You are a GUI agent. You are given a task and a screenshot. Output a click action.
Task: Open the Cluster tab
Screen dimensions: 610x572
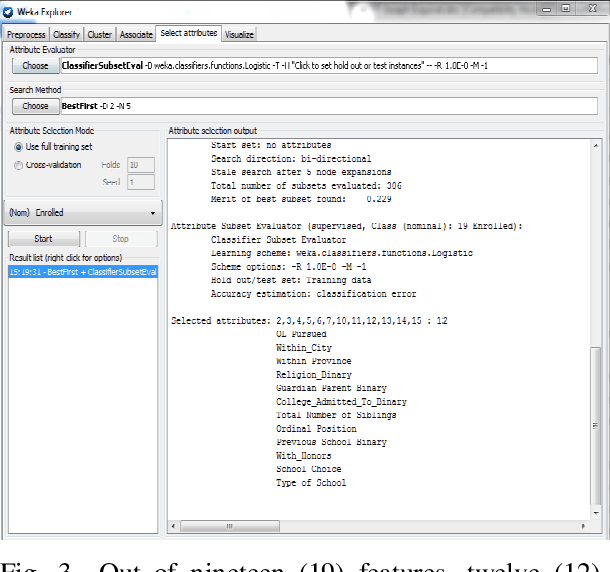(x=100, y=34)
